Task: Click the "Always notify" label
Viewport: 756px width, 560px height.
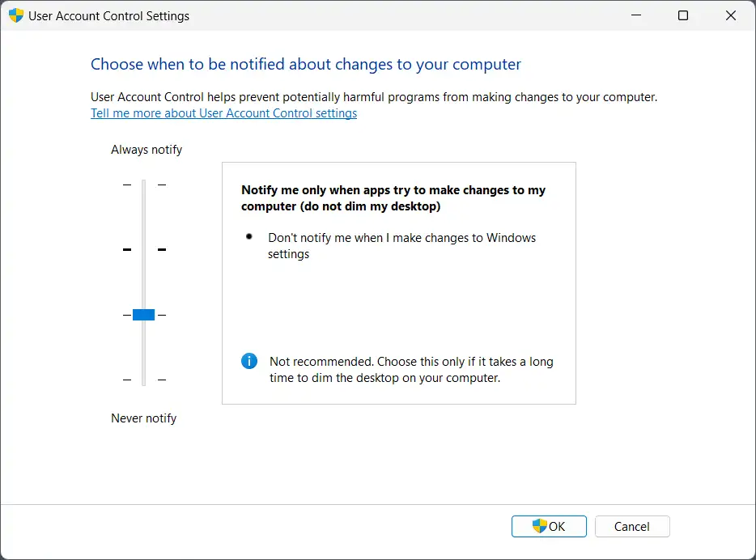Action: [x=147, y=150]
